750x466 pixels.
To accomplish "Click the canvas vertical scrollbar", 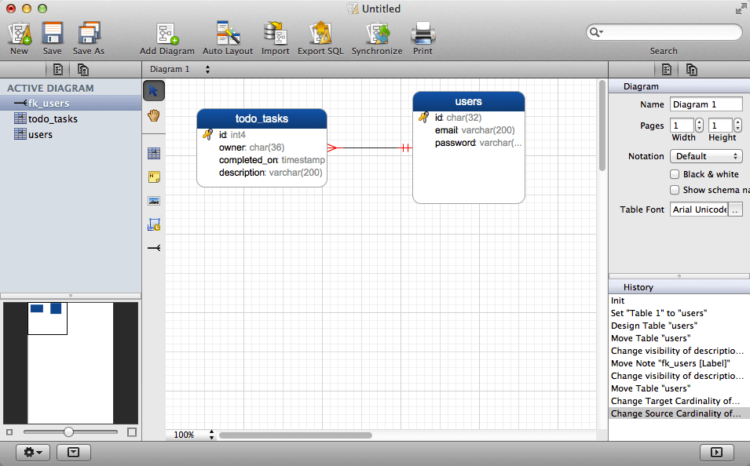I will 602,126.
